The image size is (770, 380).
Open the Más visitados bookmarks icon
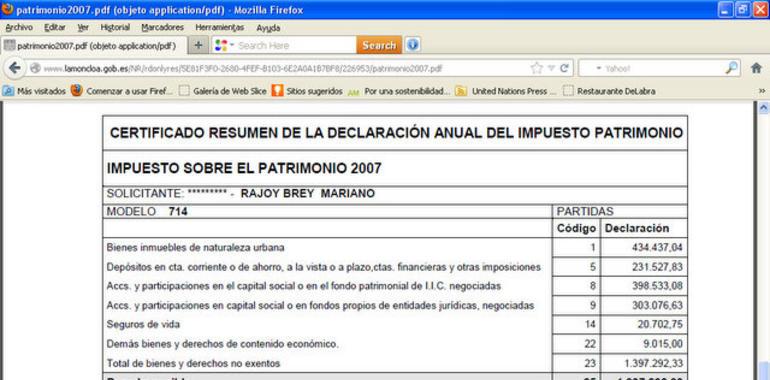pos(8,91)
